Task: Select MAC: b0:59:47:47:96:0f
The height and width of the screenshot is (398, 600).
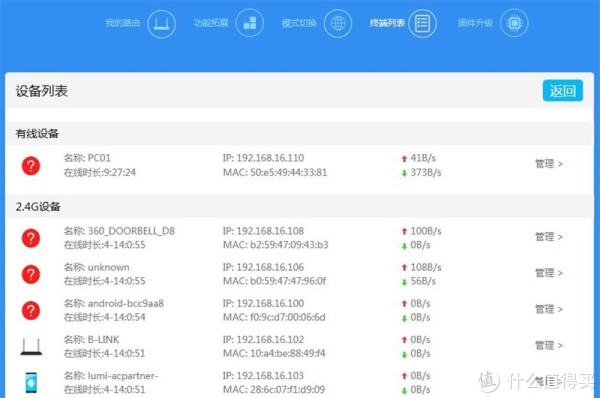Action: 275,281
